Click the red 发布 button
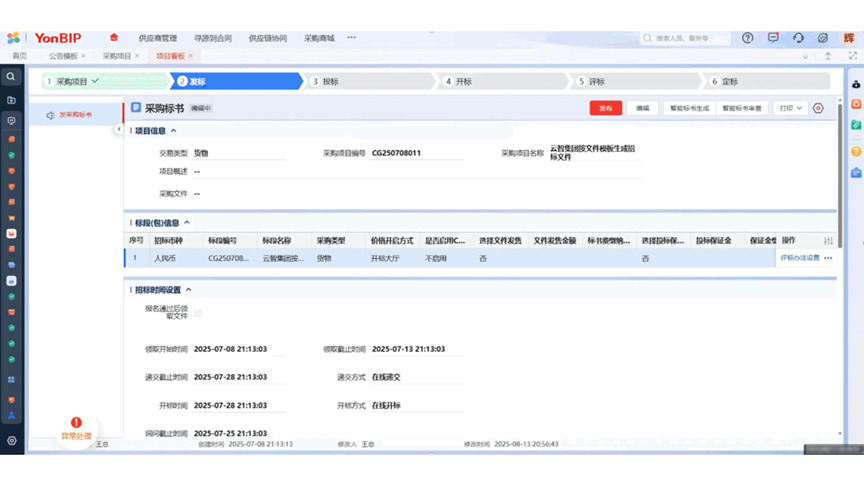This screenshot has width=864, height=486. click(x=606, y=109)
